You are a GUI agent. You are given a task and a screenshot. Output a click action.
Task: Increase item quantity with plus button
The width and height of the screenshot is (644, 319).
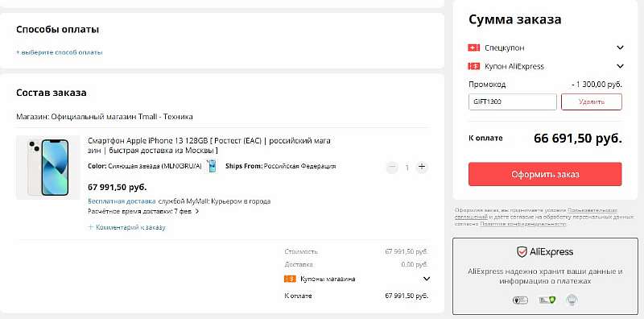[x=421, y=168]
